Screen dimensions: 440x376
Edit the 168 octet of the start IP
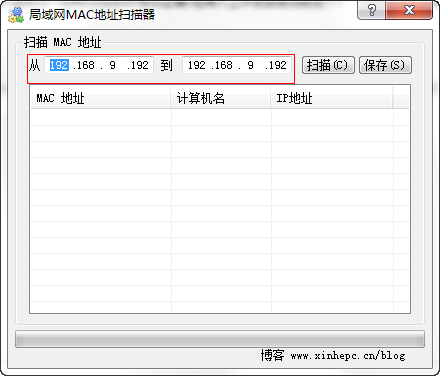(x=86, y=65)
